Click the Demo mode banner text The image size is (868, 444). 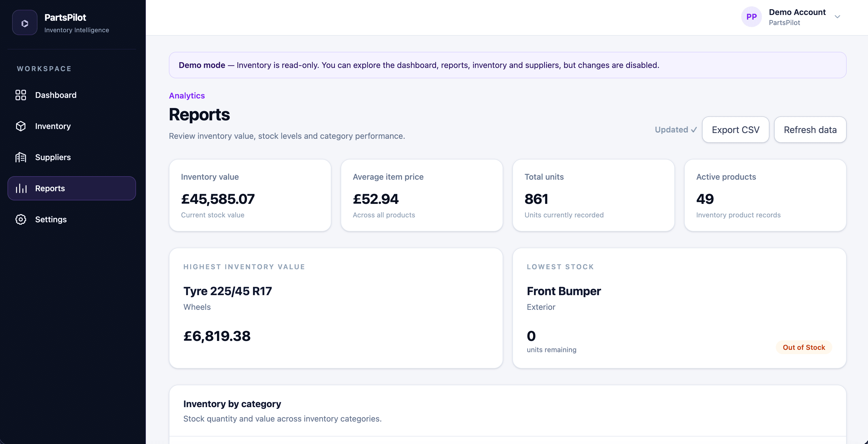coord(419,65)
